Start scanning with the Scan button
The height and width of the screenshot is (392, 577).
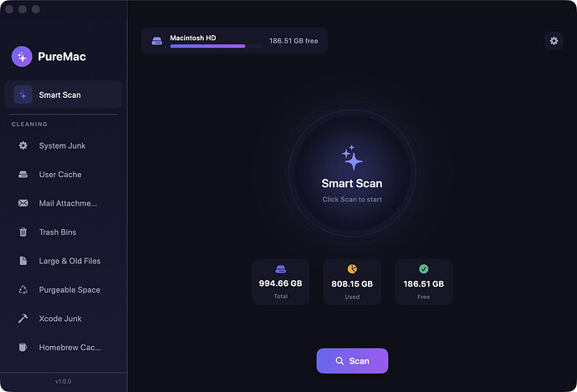[x=352, y=361]
